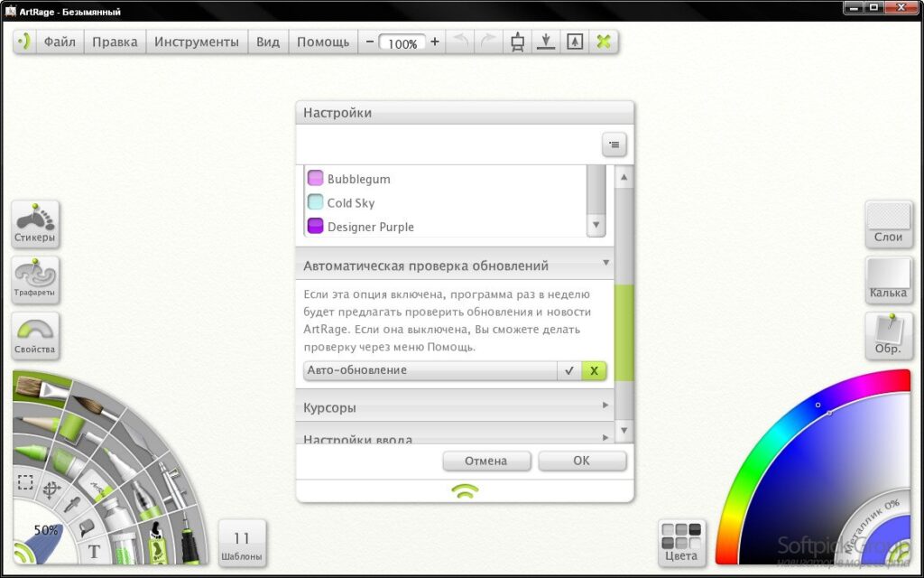
Task: Click theme list scrollbar down arrow
Action: [596, 225]
